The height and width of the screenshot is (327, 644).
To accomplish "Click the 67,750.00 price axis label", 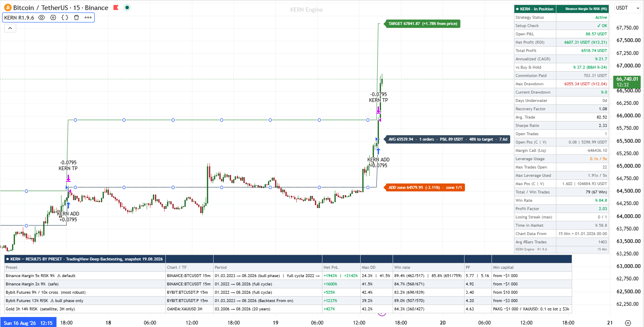I will pyautogui.click(x=627, y=28).
